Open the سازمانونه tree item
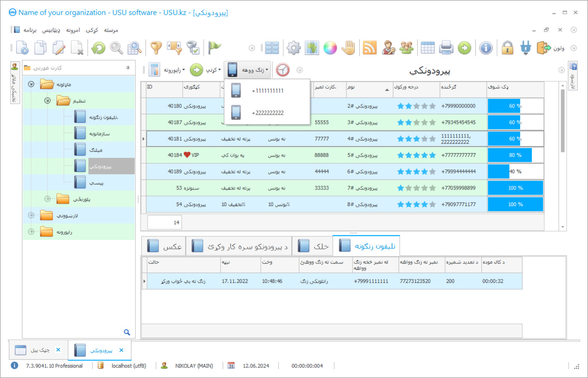Screen dimensions: 588x378 [100, 134]
